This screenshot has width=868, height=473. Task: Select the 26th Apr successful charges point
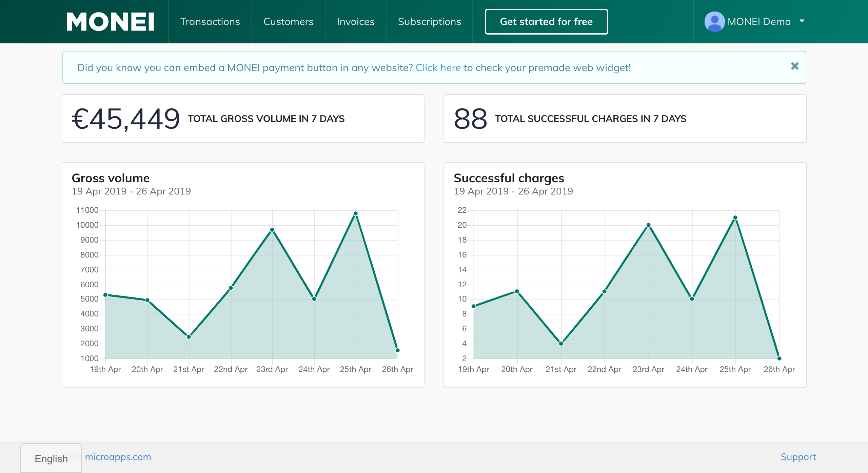(x=779, y=358)
